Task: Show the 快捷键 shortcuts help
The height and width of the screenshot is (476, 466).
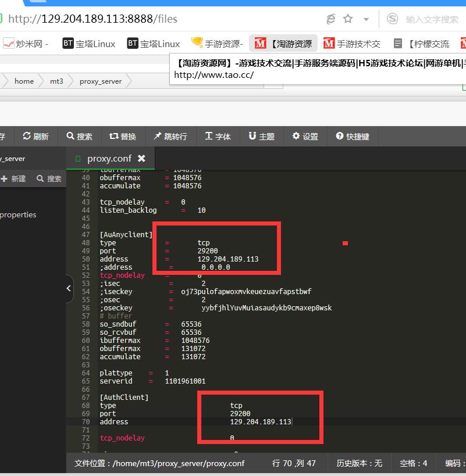Action: [353, 136]
